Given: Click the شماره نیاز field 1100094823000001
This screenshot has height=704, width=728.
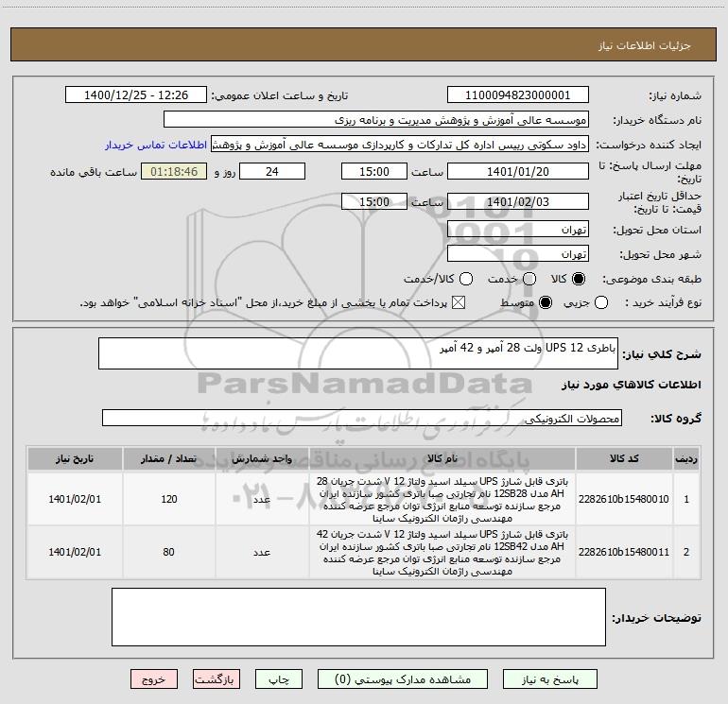Looking at the screenshot, I should [x=518, y=95].
